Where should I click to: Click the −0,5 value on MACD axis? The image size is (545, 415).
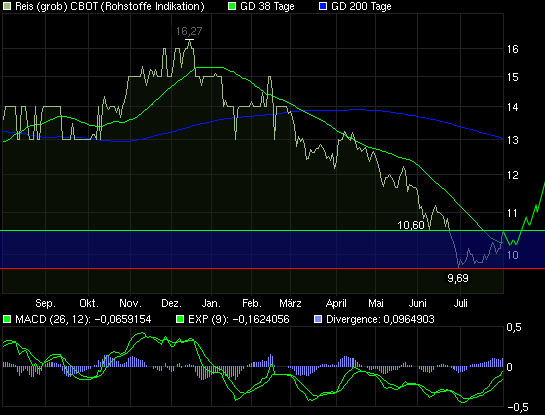(x=518, y=407)
